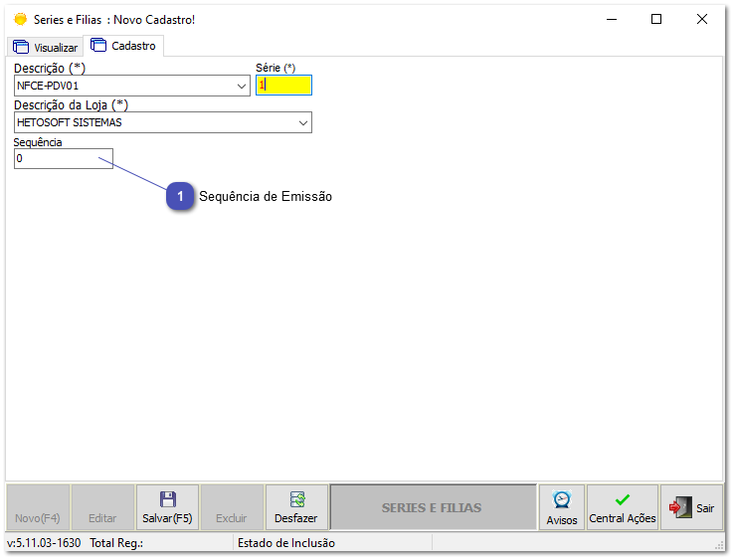Click the Desfazer undo button
The image size is (734, 560).
[x=296, y=507]
